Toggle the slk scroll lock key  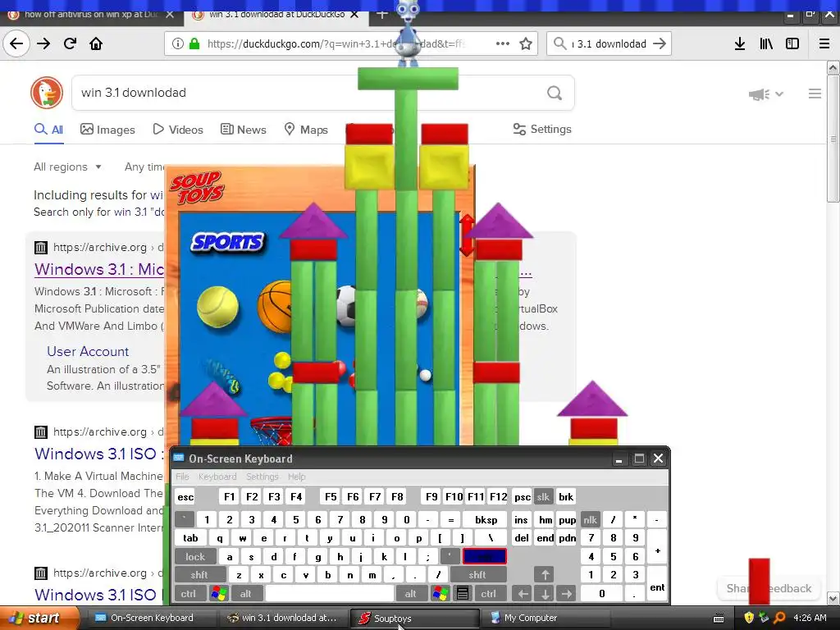tap(543, 496)
